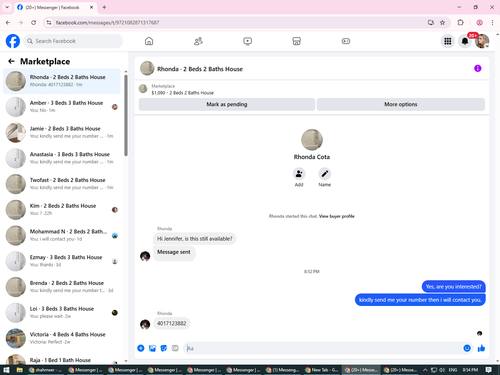Viewport: 500px width, 375px height.
Task: Open Loi - 3 Beds 3 Baths House chat
Action: (62, 312)
